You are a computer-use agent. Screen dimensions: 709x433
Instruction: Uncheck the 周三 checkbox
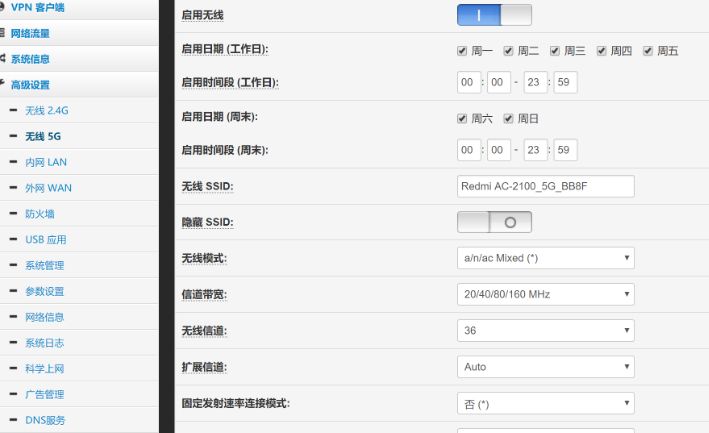(555, 51)
